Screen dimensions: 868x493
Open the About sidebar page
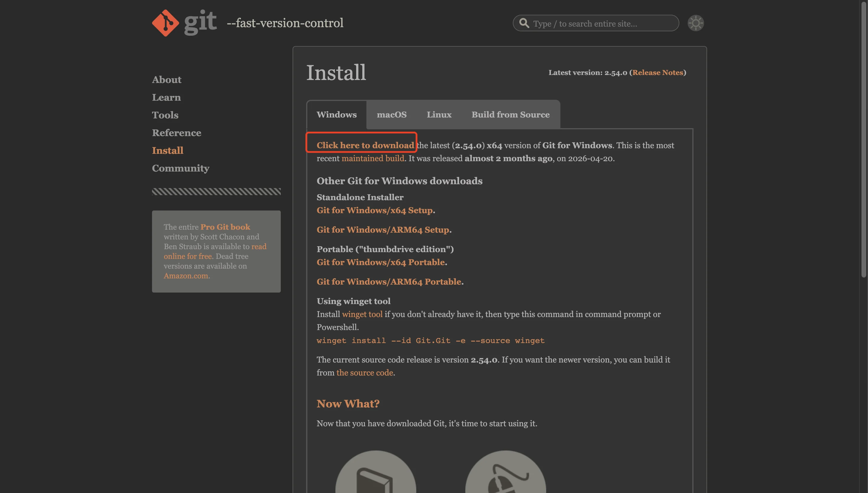coord(167,80)
